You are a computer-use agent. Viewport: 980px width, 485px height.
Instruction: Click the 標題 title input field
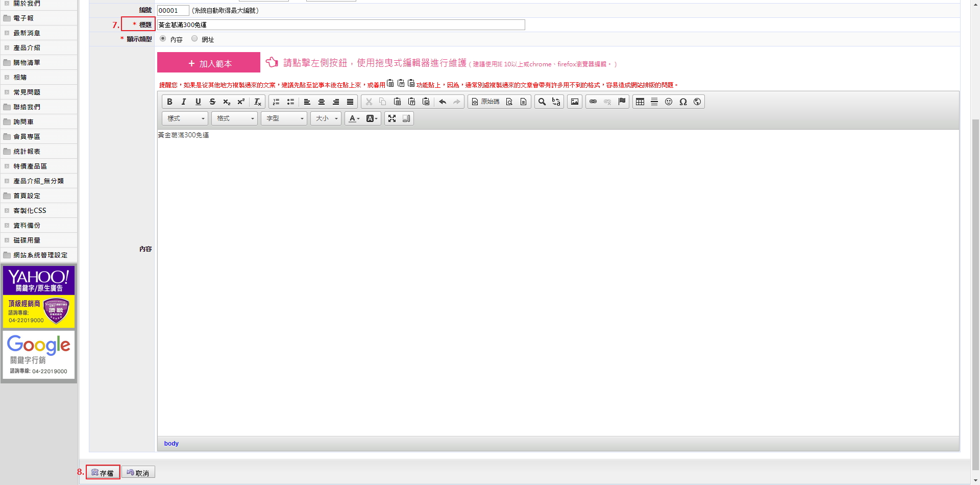(340, 25)
